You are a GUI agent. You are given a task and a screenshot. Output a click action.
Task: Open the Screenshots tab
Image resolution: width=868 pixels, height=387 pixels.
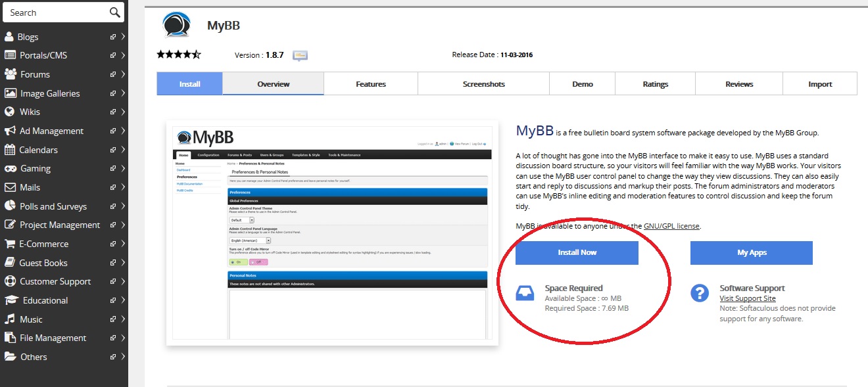pyautogui.click(x=483, y=84)
